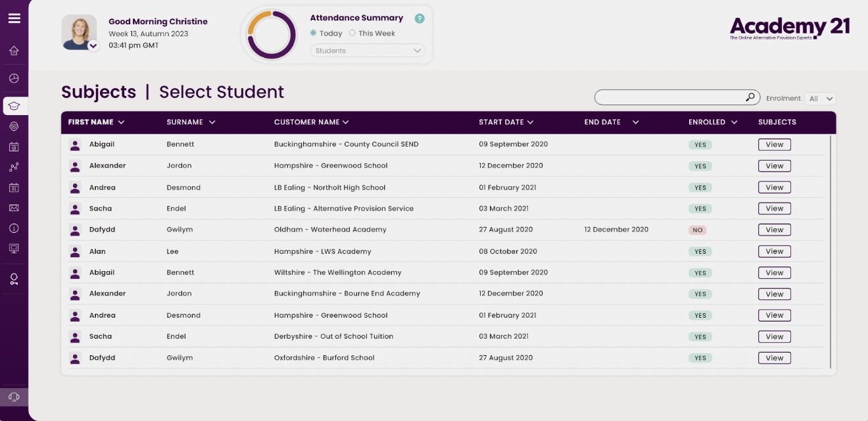Open the information icon in sidebar
868x421 pixels.
coord(14,228)
